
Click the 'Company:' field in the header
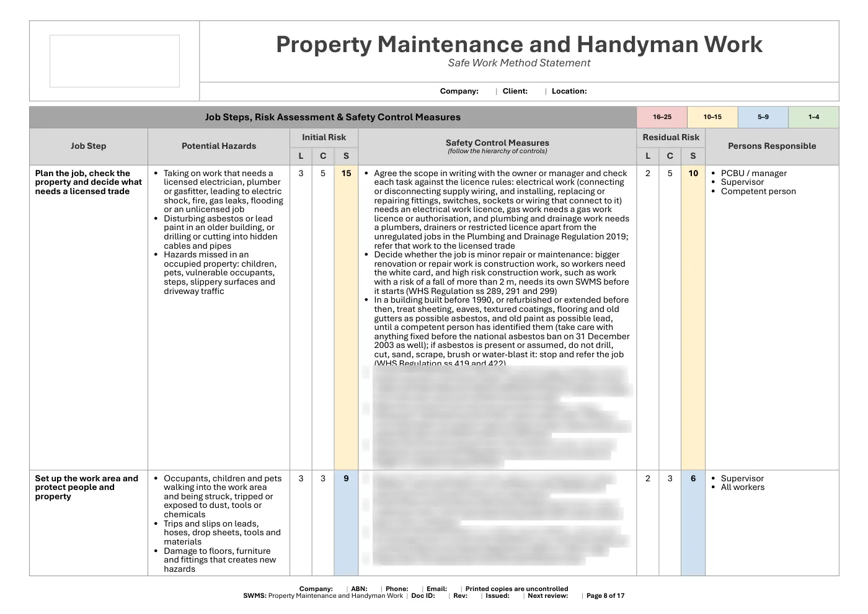459,91
